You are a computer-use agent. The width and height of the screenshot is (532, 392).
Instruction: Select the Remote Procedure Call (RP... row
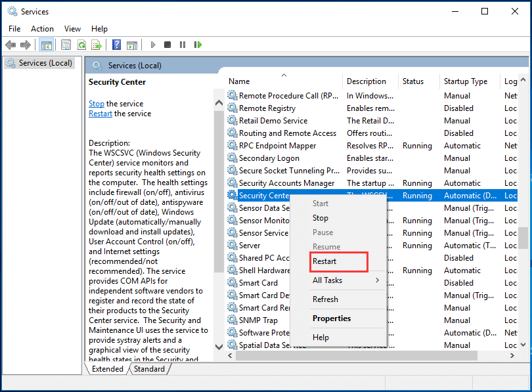pos(372,96)
